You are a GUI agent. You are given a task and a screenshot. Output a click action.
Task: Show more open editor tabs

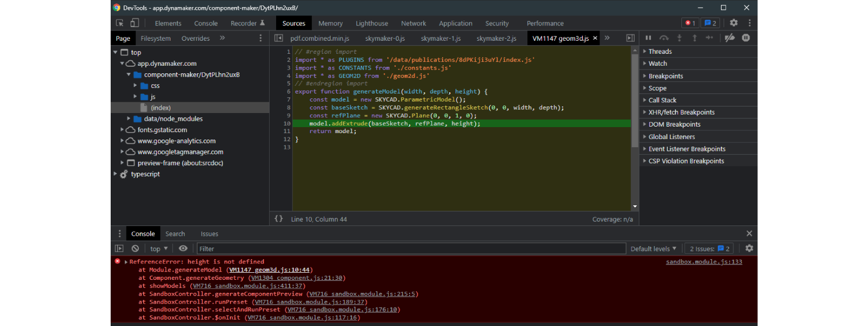tap(607, 38)
